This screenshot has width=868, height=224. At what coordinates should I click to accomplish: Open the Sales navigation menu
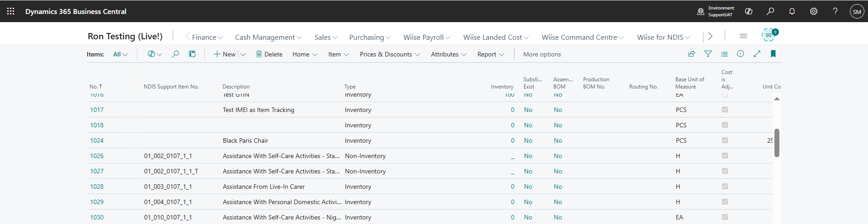[x=326, y=37]
